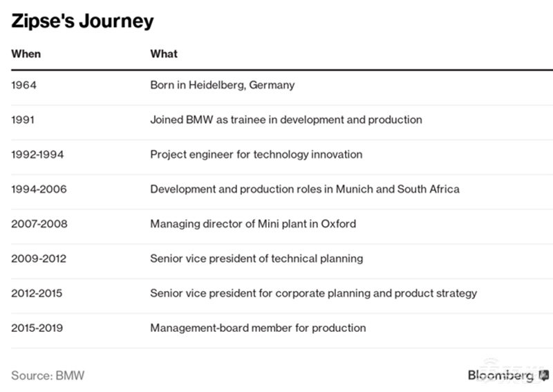
Task: Click the "Source: BMW" footer text
Action: (x=47, y=375)
